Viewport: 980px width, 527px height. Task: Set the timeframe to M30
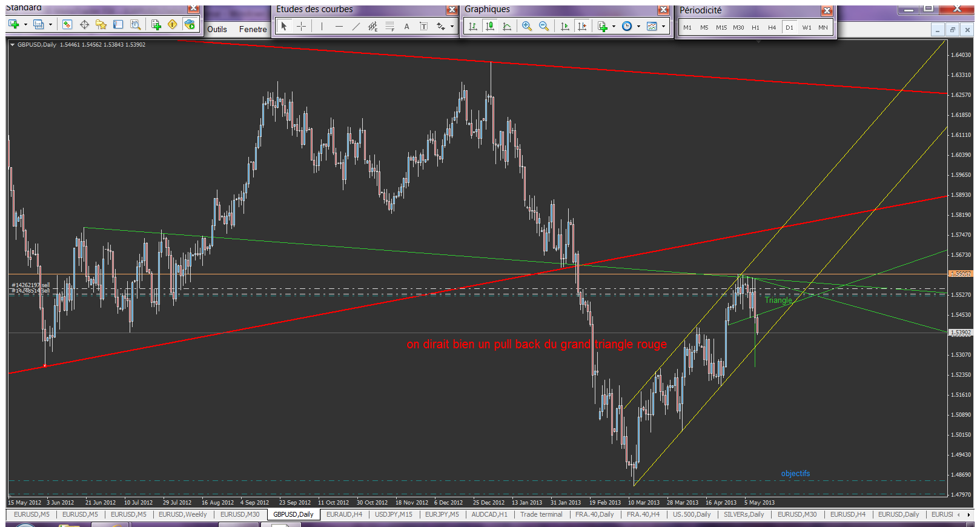(x=738, y=27)
